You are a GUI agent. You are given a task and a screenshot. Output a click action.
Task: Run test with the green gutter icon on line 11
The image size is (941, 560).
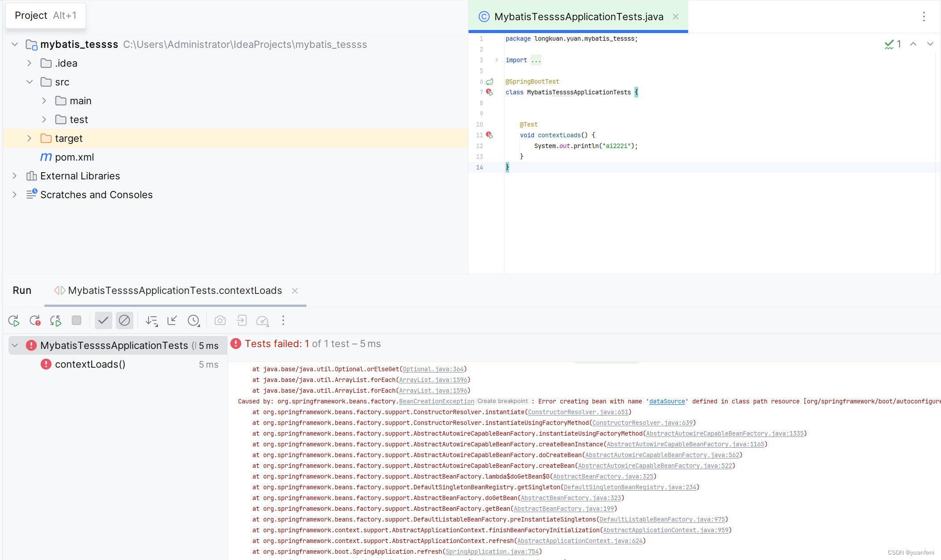[x=490, y=135]
